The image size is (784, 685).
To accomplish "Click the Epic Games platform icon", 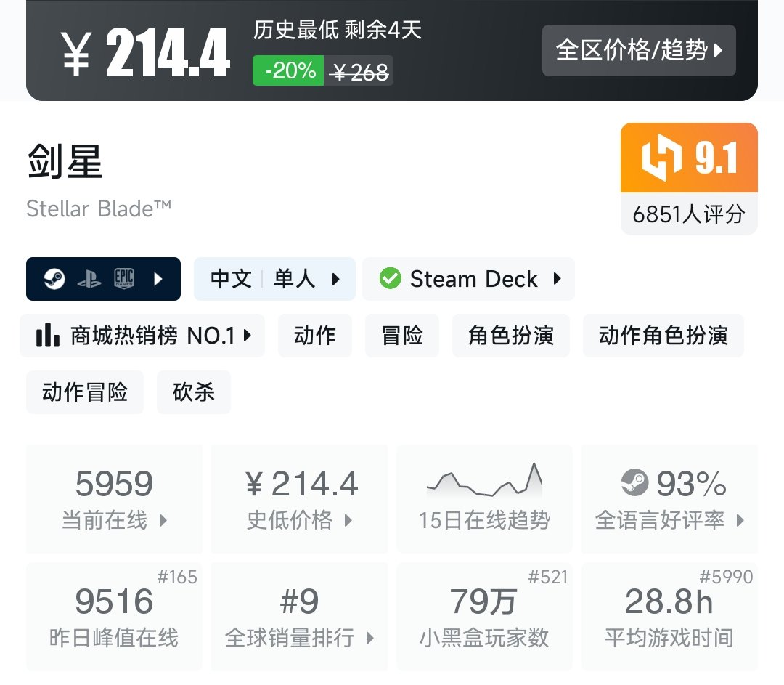I will [x=124, y=279].
